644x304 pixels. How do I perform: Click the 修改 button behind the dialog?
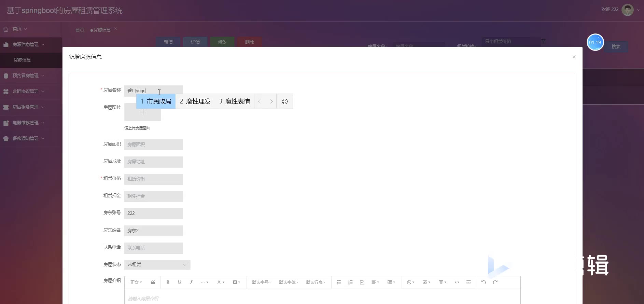222,42
